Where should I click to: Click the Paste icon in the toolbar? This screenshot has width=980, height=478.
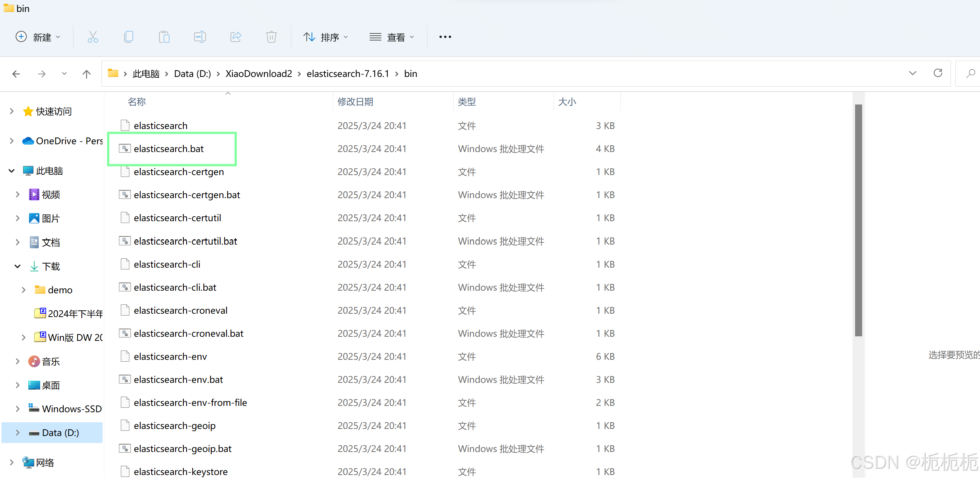[164, 36]
